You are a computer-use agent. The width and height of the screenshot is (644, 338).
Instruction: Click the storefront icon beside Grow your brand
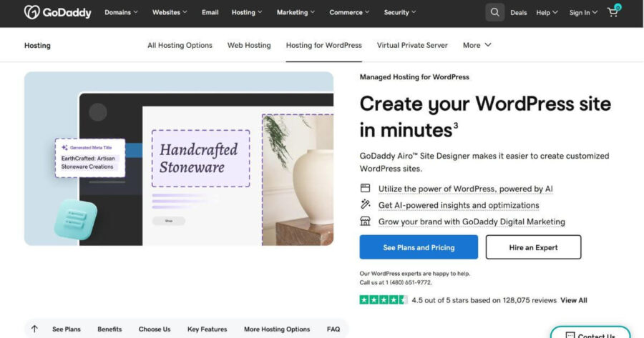365,221
